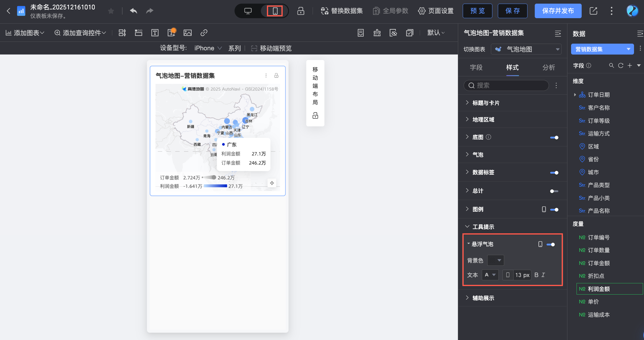Enable the 总计 toggle switch
Viewport: 644px width, 340px height.
(x=554, y=191)
